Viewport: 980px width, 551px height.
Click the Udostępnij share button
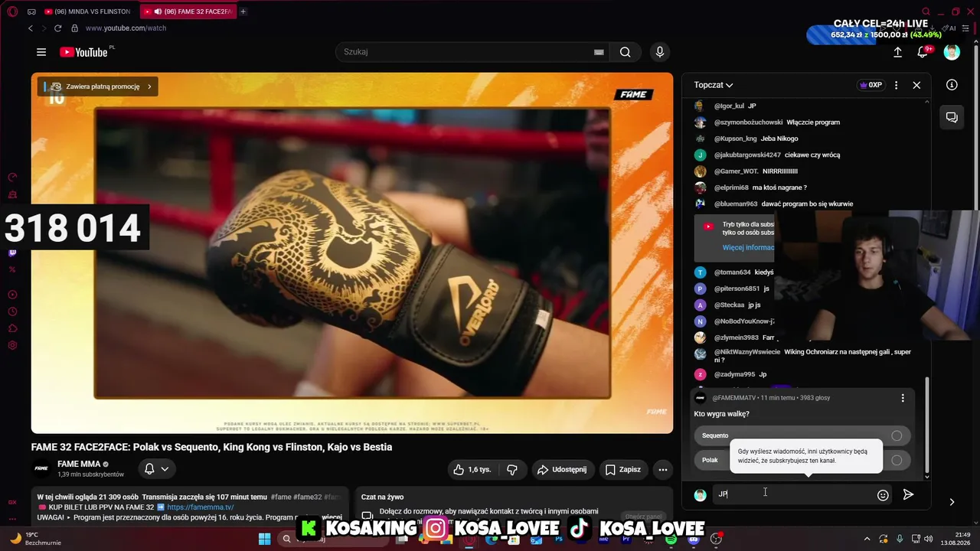click(562, 469)
